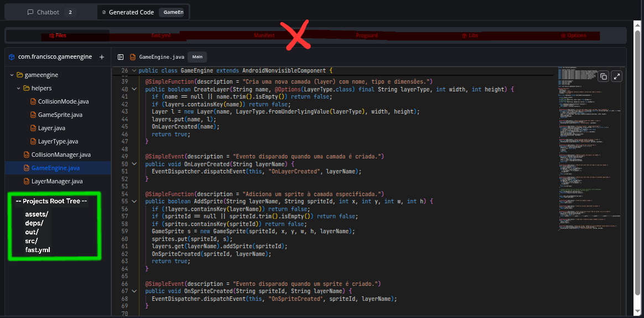Fold the OnSpriteCreated method at line 67

tap(134, 291)
